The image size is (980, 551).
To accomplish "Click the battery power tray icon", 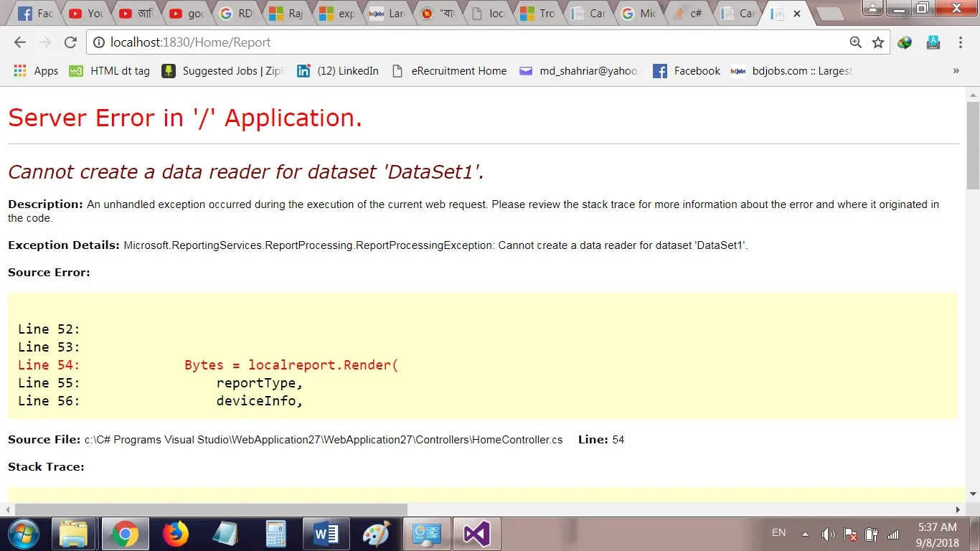I will click(x=872, y=534).
